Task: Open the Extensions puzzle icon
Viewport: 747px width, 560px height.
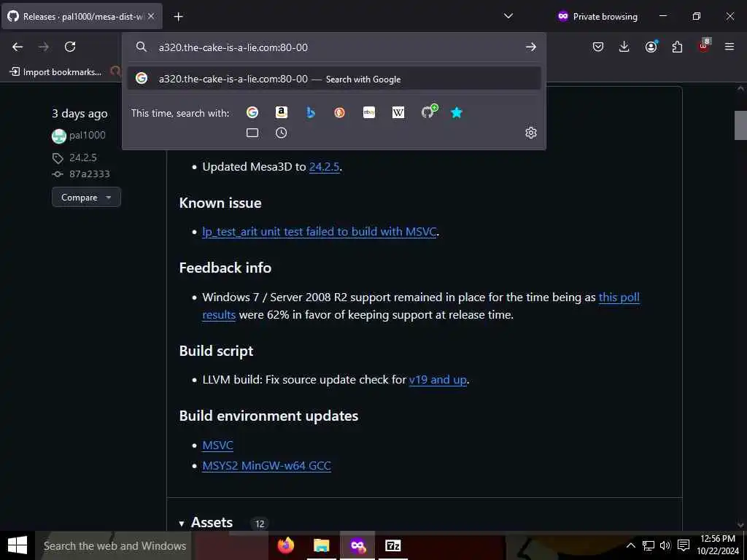Action: (677, 47)
